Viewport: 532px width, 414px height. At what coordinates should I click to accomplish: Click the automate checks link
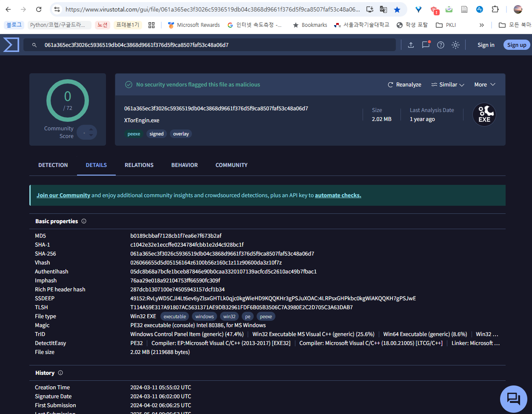tap(338, 195)
